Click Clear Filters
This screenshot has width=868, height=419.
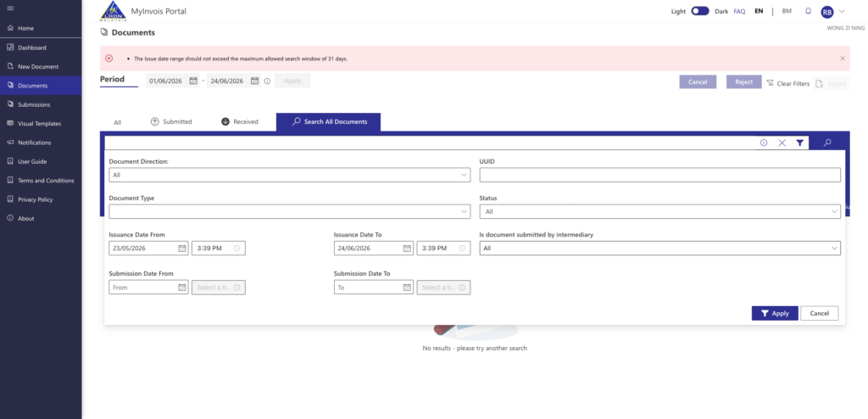[x=787, y=84]
